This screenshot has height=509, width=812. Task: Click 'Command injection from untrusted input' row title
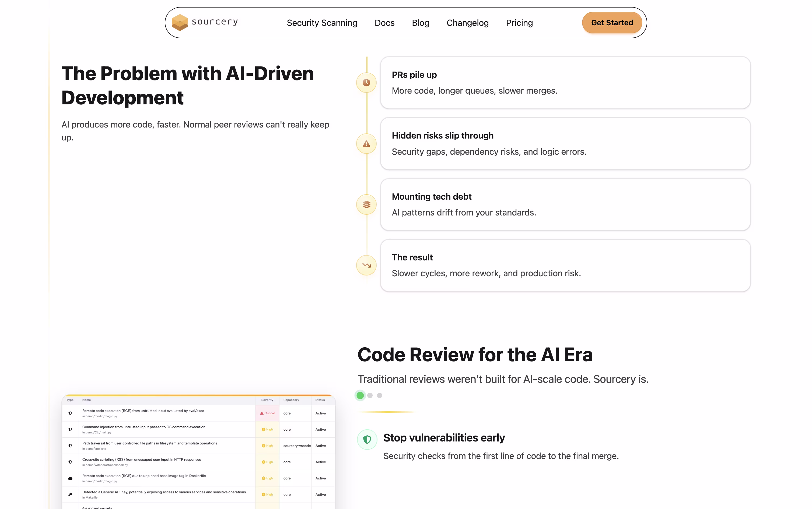coord(143,427)
